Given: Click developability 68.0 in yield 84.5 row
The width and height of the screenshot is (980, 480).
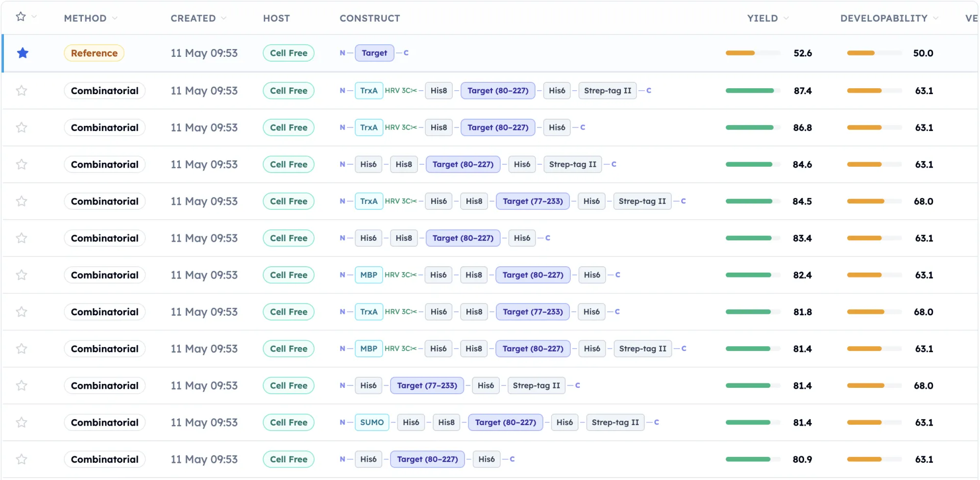Looking at the screenshot, I should 923,201.
